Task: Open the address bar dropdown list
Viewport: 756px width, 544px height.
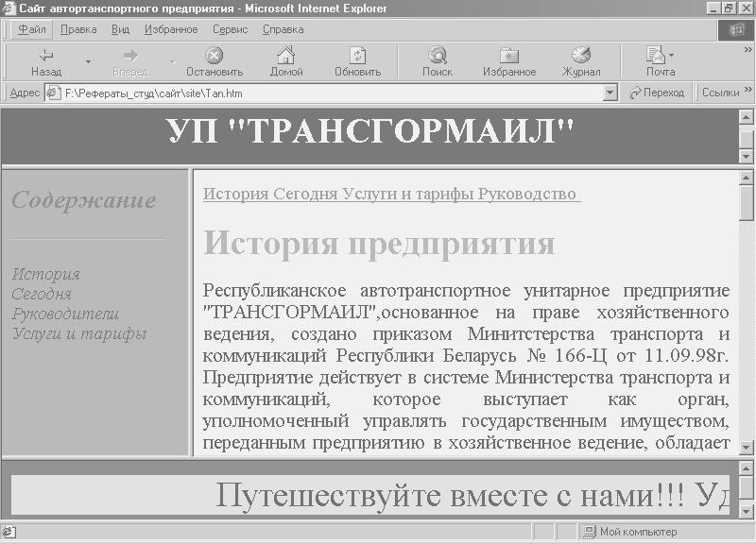Action: click(610, 93)
